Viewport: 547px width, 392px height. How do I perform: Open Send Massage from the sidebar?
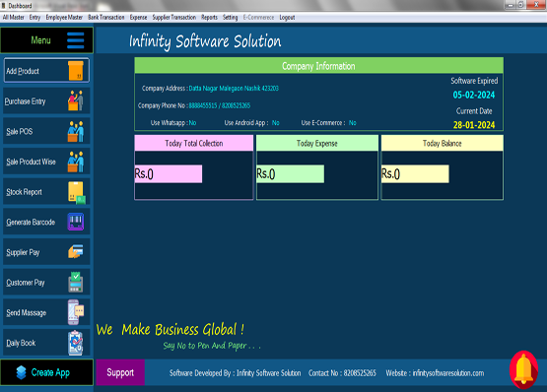pos(46,312)
